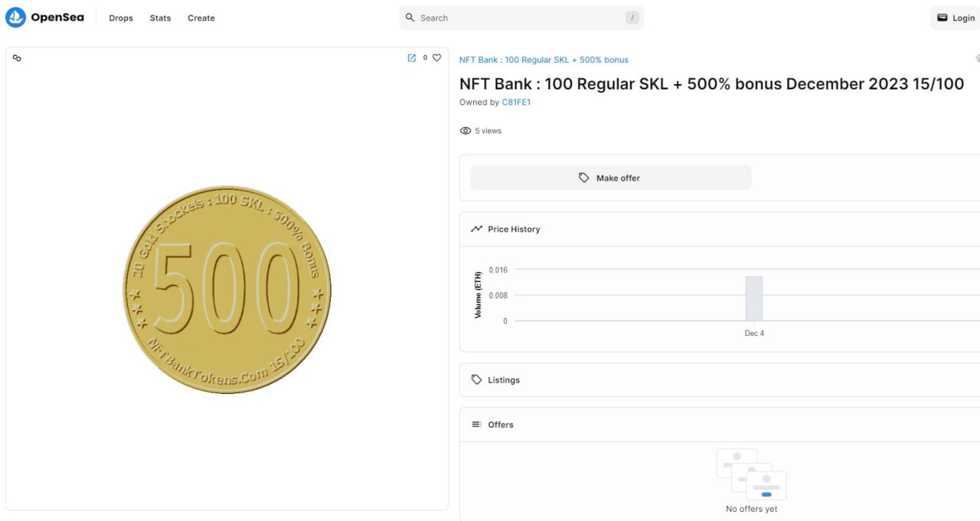Select Create in the top navigation
Screen dimensions: 980x521
201,18
